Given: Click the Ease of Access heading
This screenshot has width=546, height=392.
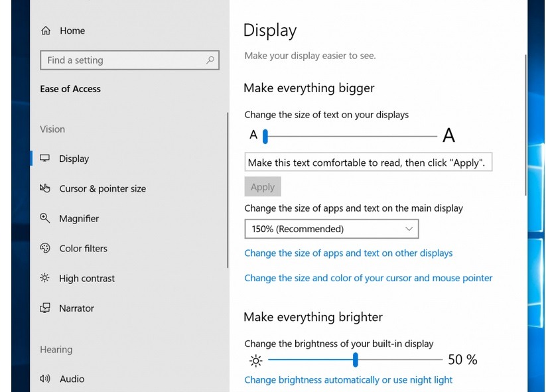Looking at the screenshot, I should (70, 89).
